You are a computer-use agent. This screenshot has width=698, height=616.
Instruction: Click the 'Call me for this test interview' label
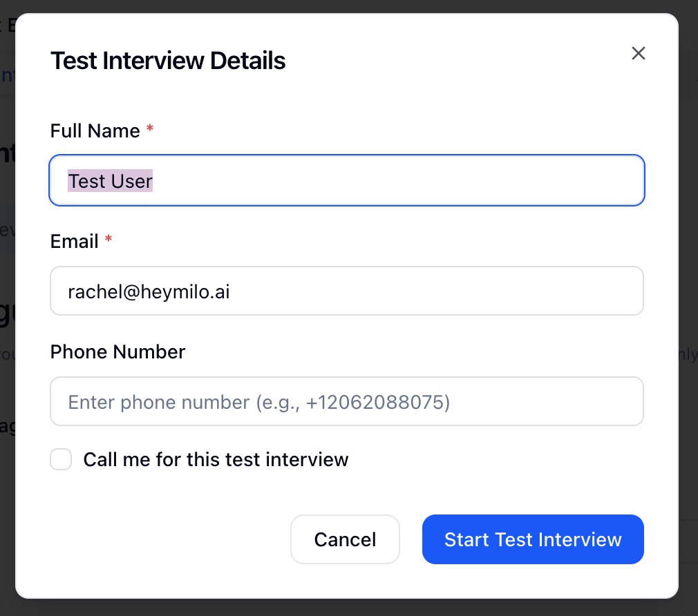coord(216,460)
